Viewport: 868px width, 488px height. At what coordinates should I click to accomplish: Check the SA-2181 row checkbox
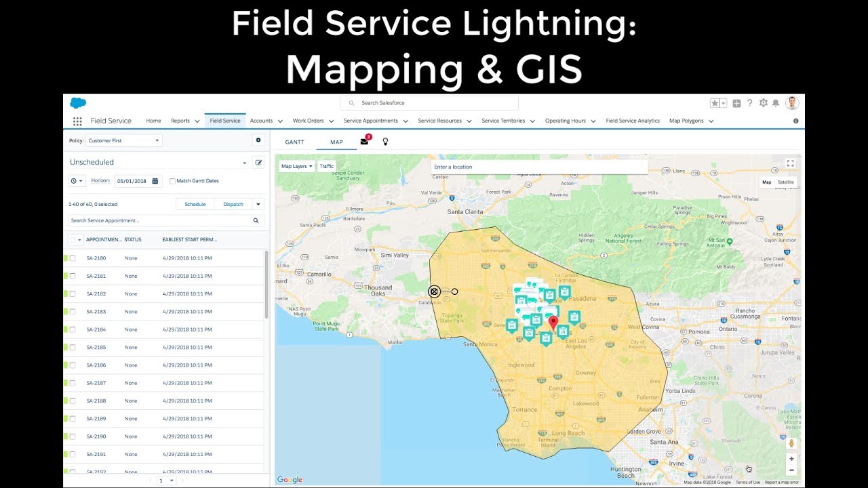click(73, 276)
